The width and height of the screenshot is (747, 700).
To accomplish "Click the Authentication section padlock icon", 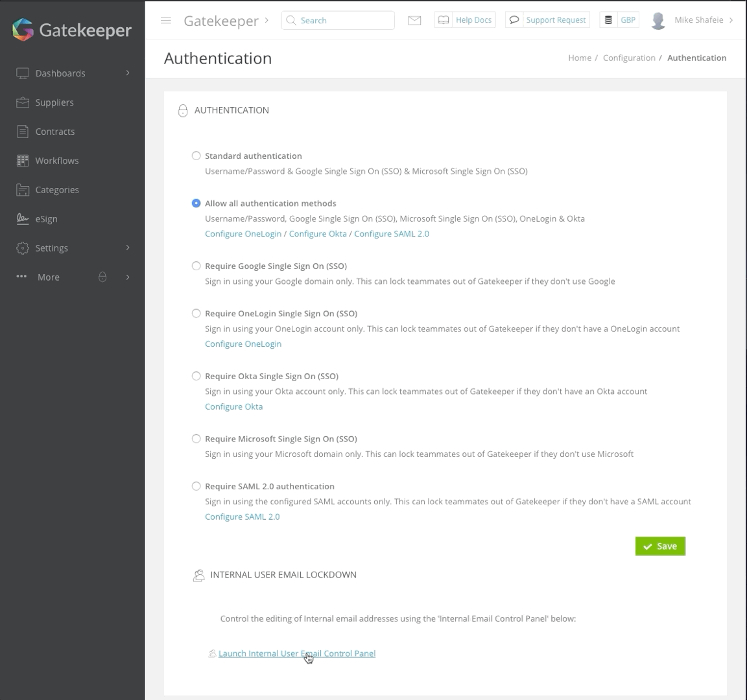I will click(x=183, y=110).
